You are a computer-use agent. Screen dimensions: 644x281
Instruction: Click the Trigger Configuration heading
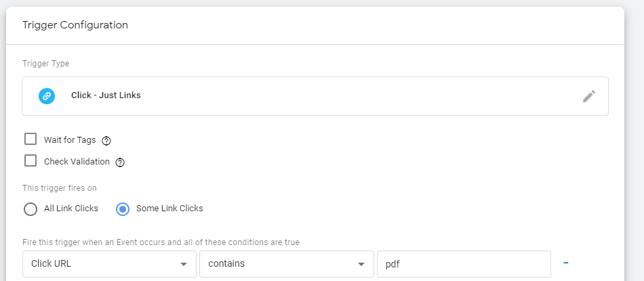click(75, 25)
